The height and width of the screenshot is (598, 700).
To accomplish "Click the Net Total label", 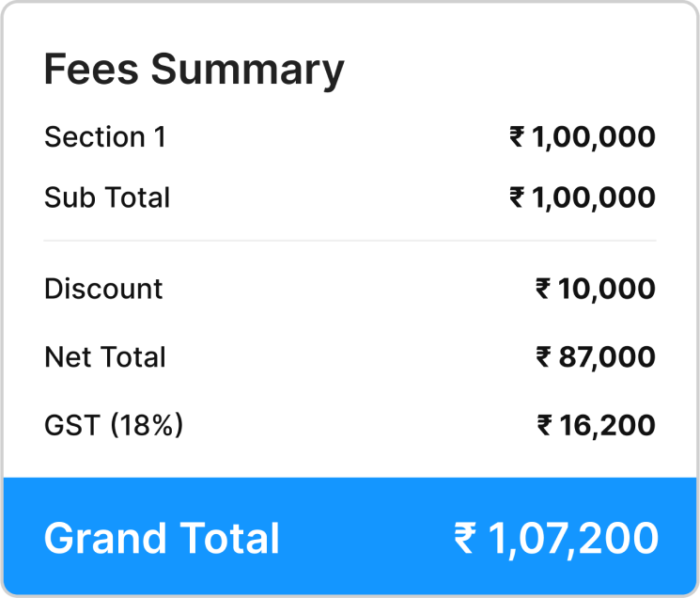I will (x=105, y=357).
